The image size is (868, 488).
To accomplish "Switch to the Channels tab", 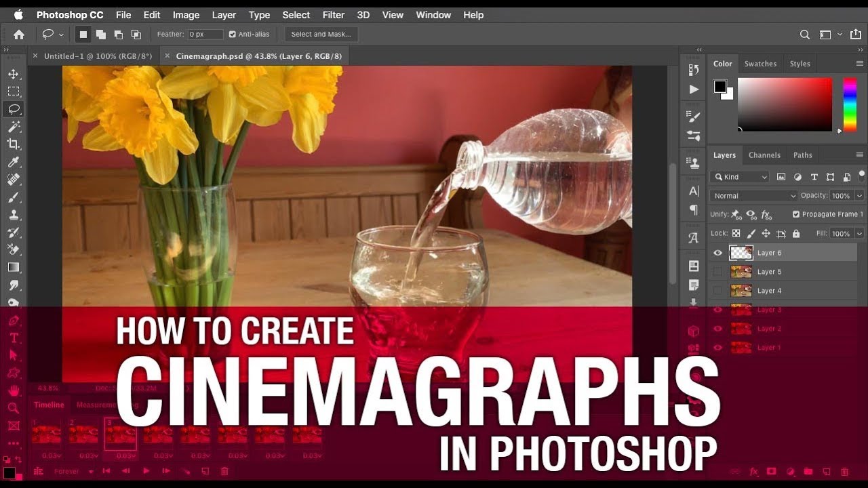I will [764, 155].
